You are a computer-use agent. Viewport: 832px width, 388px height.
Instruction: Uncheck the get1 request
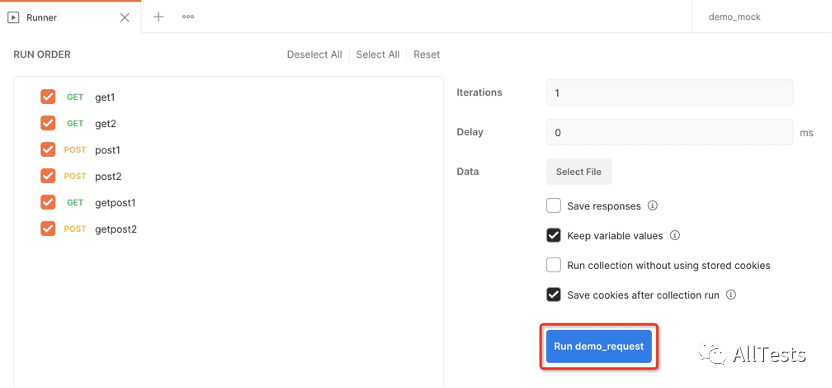pos(48,97)
